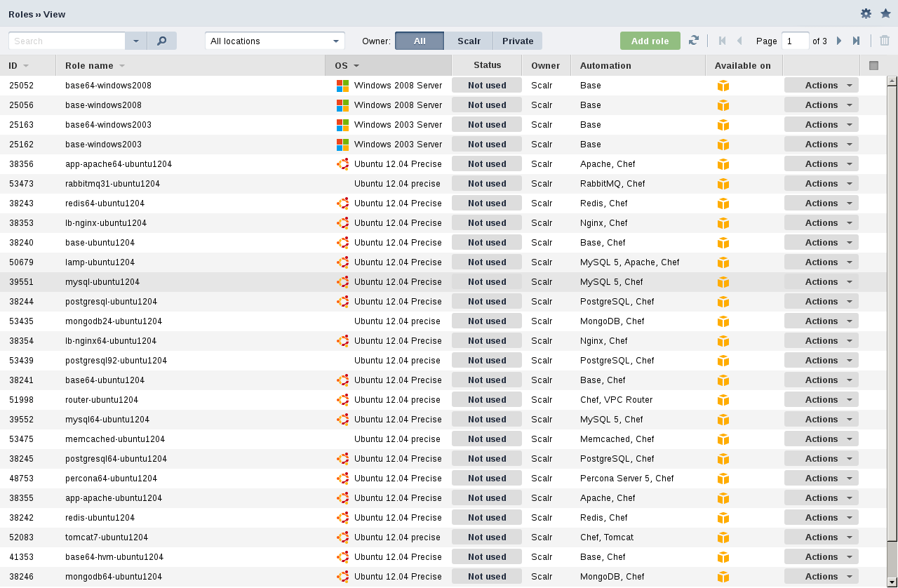The width and height of the screenshot is (898, 588).
Task: Click the scrollbar down arrow
Action: (892, 582)
